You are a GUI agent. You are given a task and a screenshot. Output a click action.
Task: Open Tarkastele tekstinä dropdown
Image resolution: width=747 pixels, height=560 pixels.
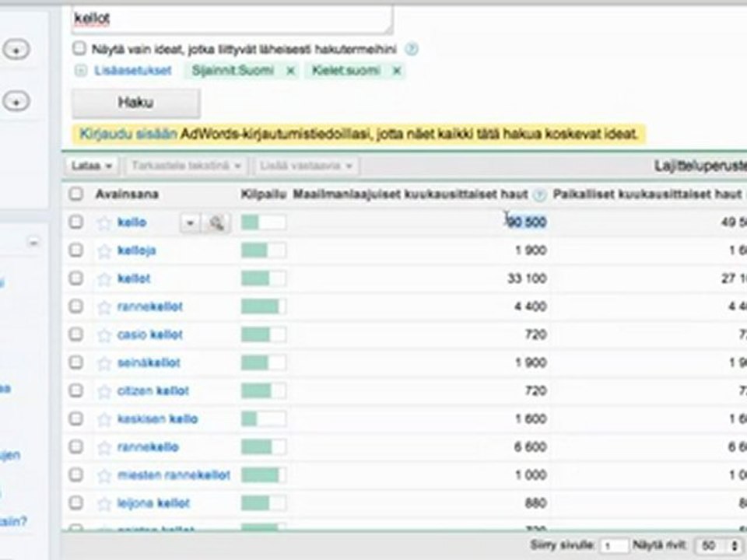186,166
